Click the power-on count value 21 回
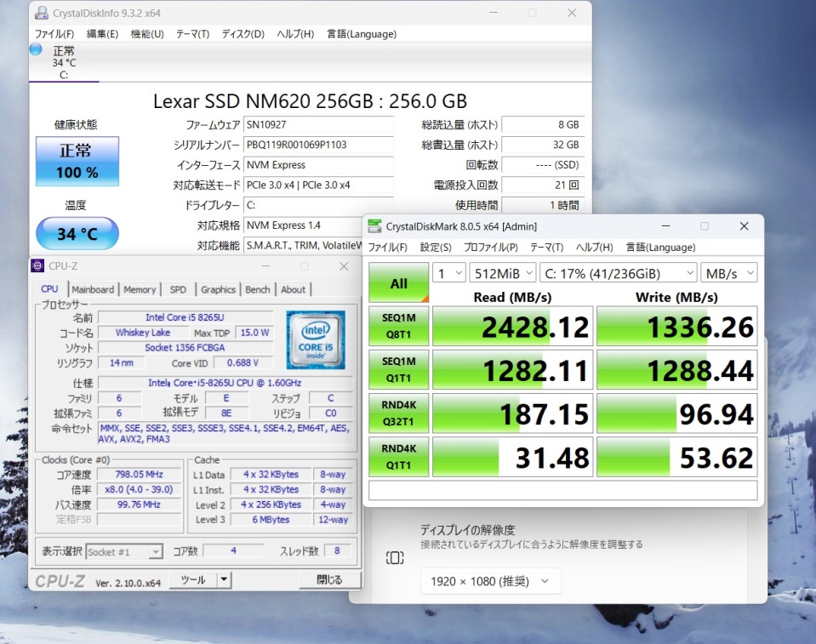 (x=543, y=185)
